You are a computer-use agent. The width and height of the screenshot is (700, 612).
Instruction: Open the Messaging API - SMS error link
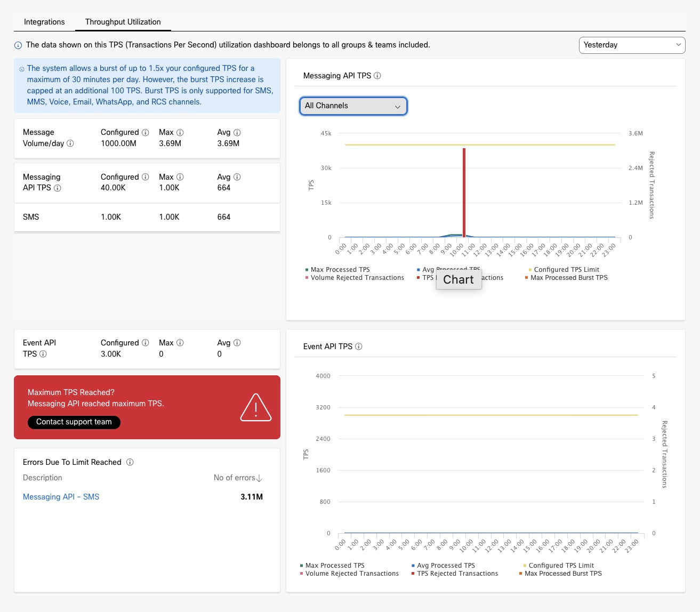[61, 496]
